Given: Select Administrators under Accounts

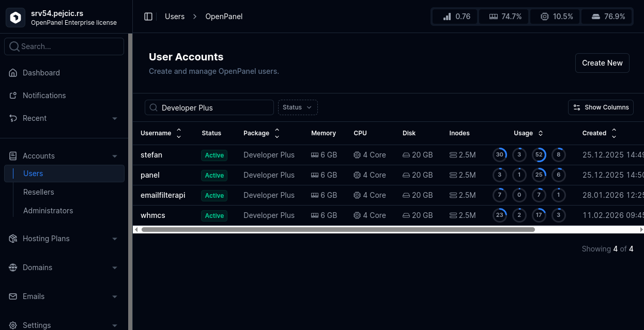Looking at the screenshot, I should click(48, 211).
